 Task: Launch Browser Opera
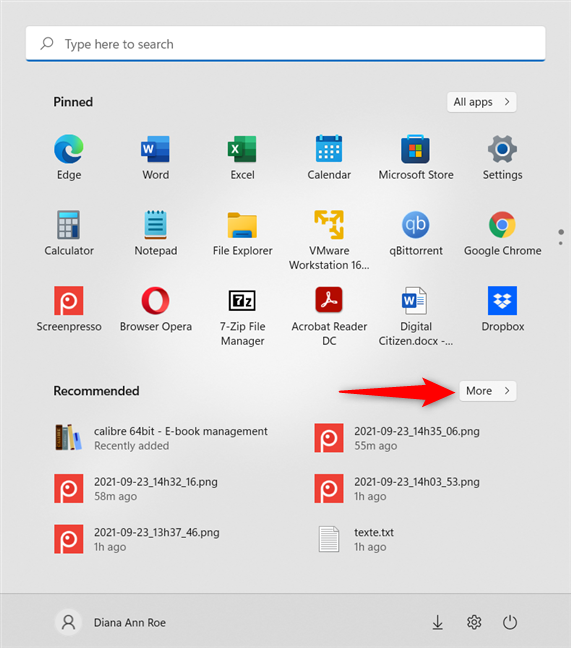(155, 309)
